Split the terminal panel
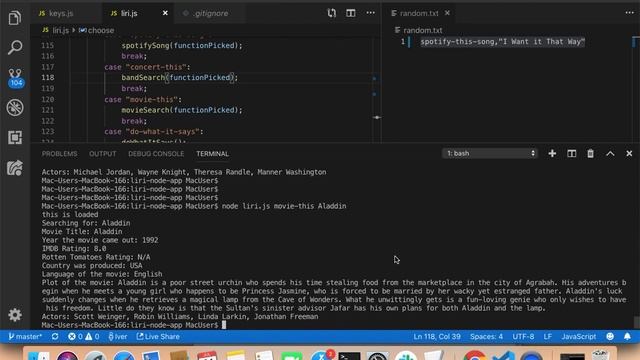Image resolution: width=640 pixels, height=360 pixels. tap(571, 153)
